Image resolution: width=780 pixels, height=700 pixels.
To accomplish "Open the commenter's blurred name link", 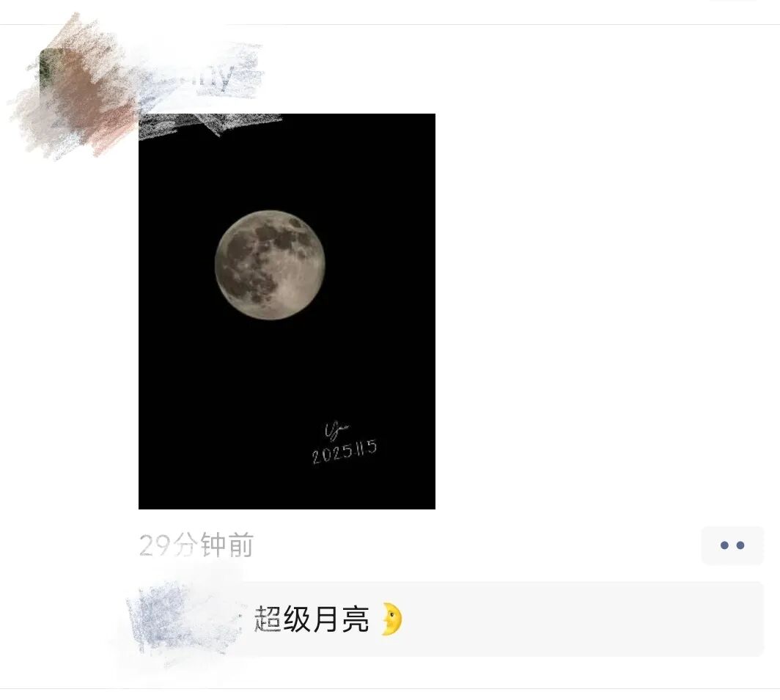I will tap(185, 619).
